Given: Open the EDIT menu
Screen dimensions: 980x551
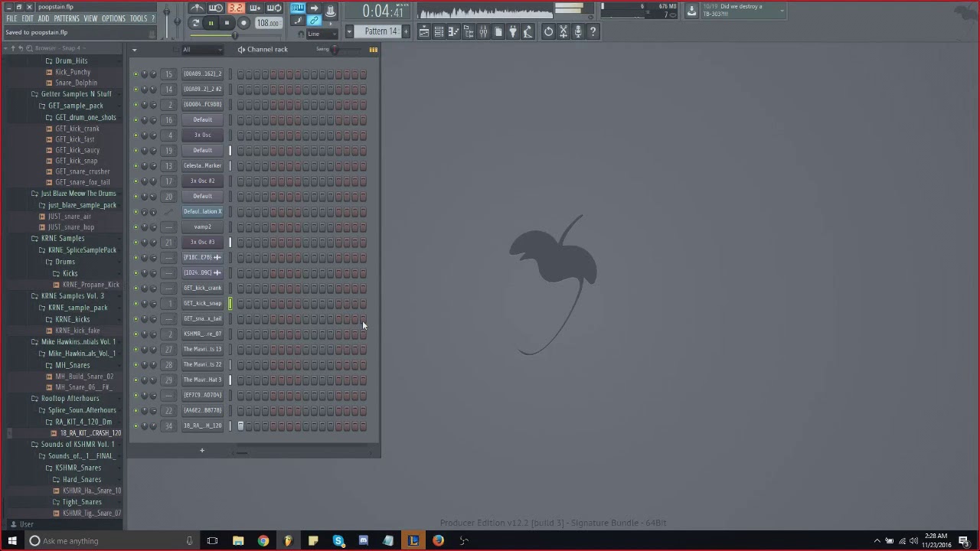Looking at the screenshot, I should (28, 18).
